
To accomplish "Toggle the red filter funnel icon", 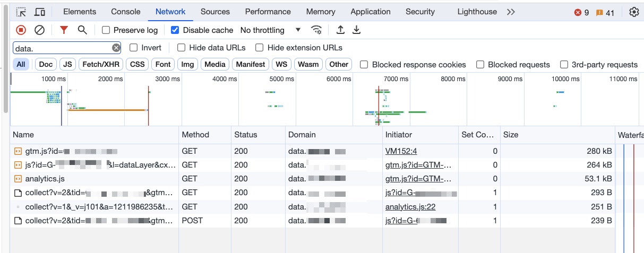I will pos(64,30).
